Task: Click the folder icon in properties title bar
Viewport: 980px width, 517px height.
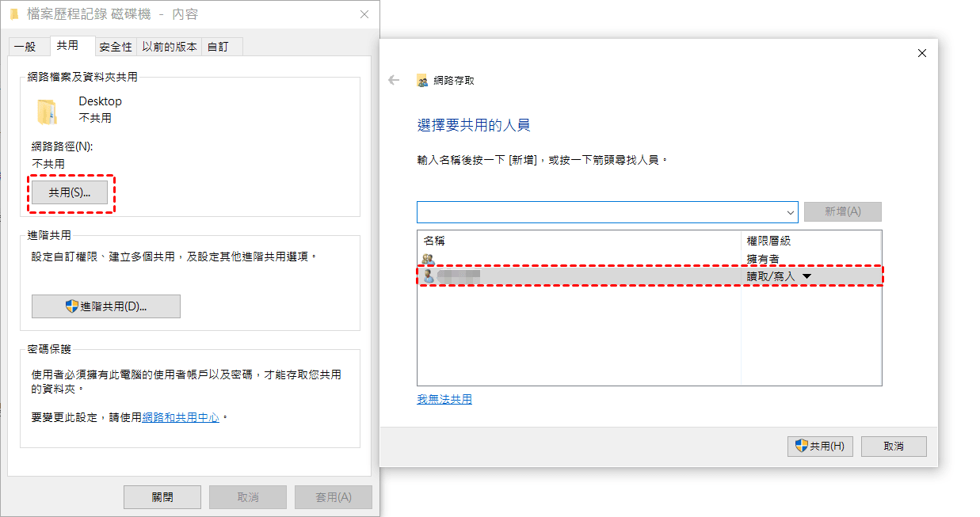Action: (14, 14)
